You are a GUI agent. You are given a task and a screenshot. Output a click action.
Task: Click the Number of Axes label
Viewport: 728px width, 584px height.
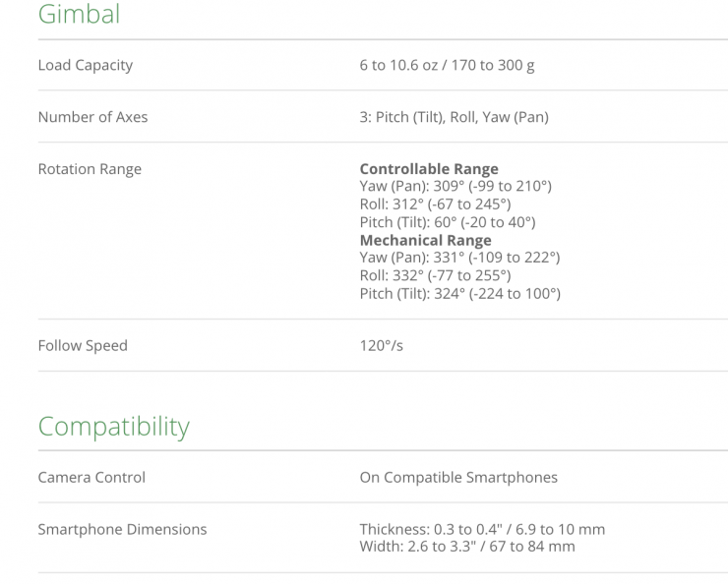92,117
